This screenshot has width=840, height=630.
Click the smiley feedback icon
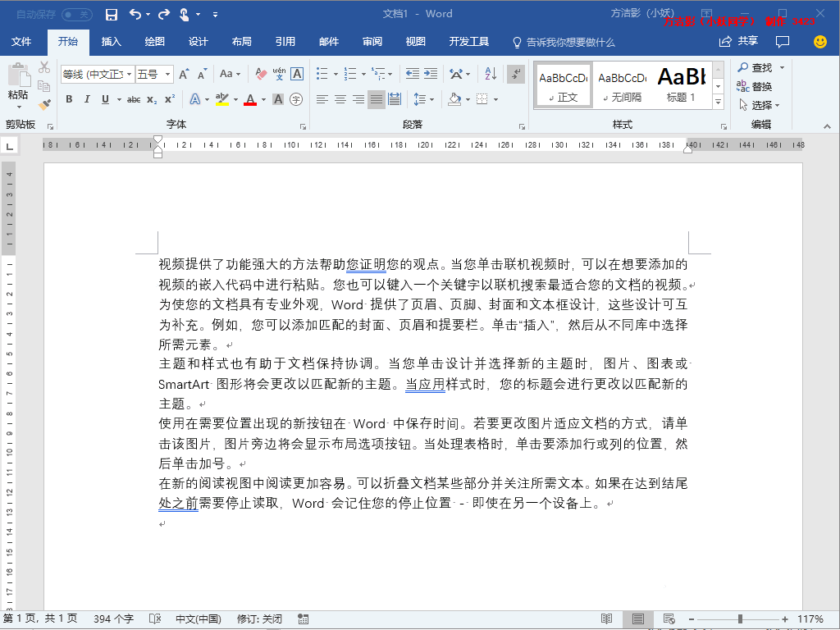tap(820, 41)
